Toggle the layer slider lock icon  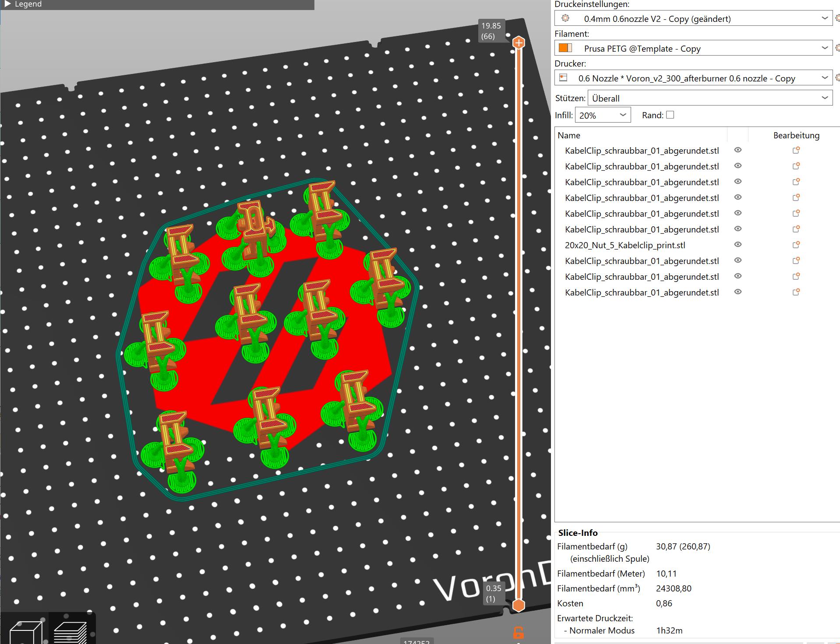click(518, 633)
